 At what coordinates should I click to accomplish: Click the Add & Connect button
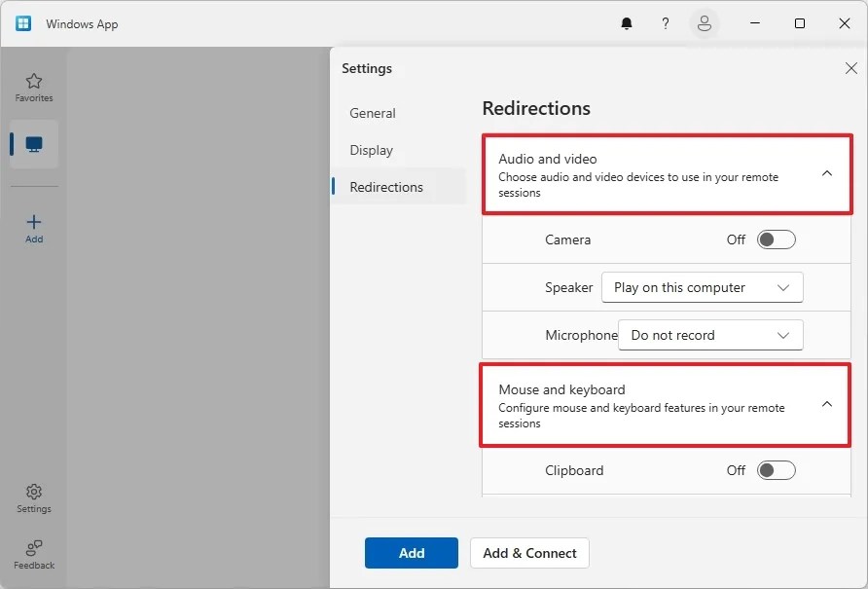point(529,553)
